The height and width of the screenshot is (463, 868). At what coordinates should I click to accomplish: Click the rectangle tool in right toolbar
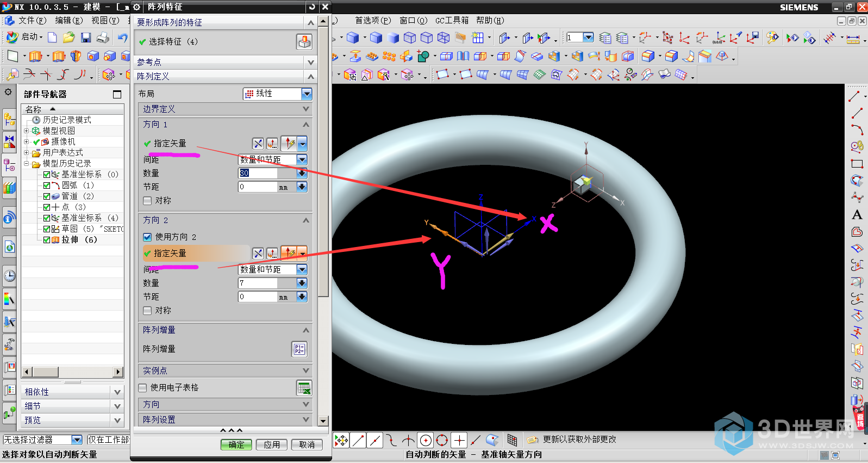(x=857, y=163)
